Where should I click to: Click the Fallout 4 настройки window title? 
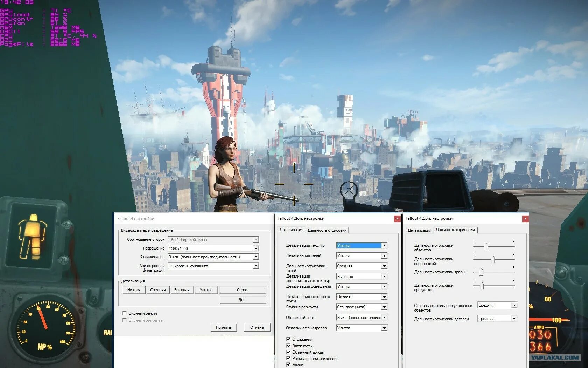(136, 219)
